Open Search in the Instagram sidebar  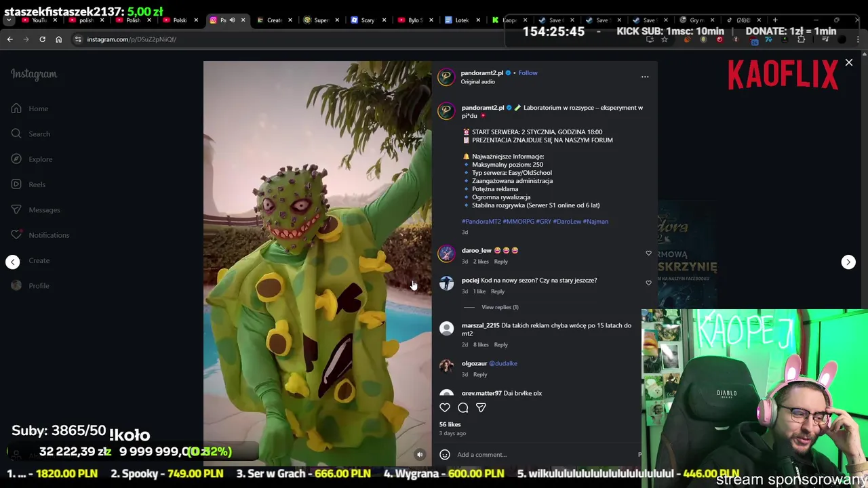(31, 134)
